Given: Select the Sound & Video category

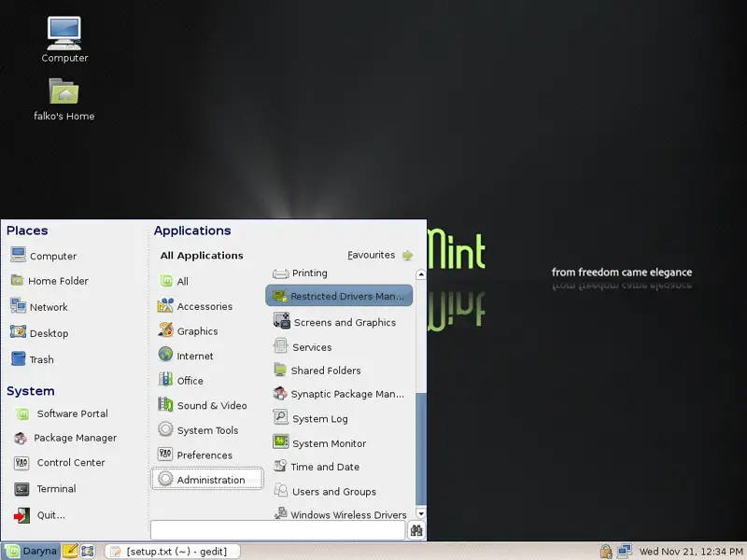Looking at the screenshot, I should point(203,405).
